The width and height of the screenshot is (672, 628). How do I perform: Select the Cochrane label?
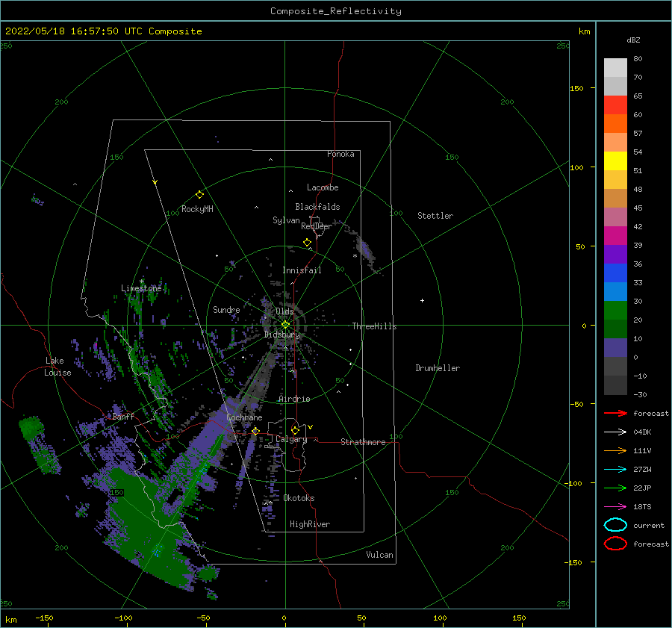(x=244, y=417)
